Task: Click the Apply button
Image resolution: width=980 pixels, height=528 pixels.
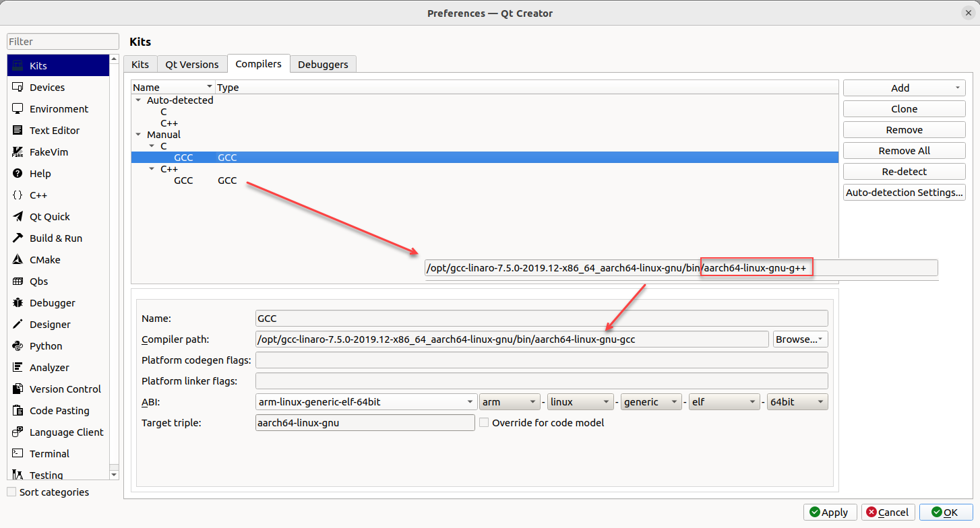Action: tap(830, 513)
